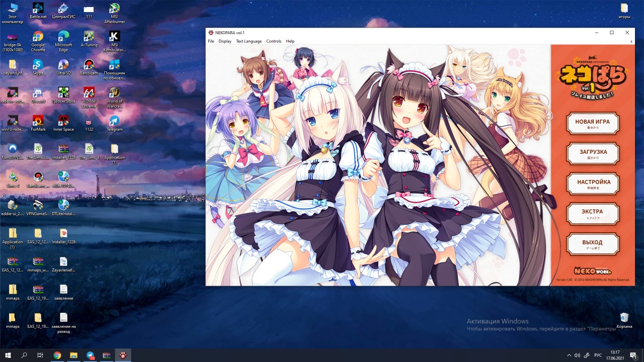Open taskbar Search
Screen dimensions: 644x362
[x=24, y=355]
